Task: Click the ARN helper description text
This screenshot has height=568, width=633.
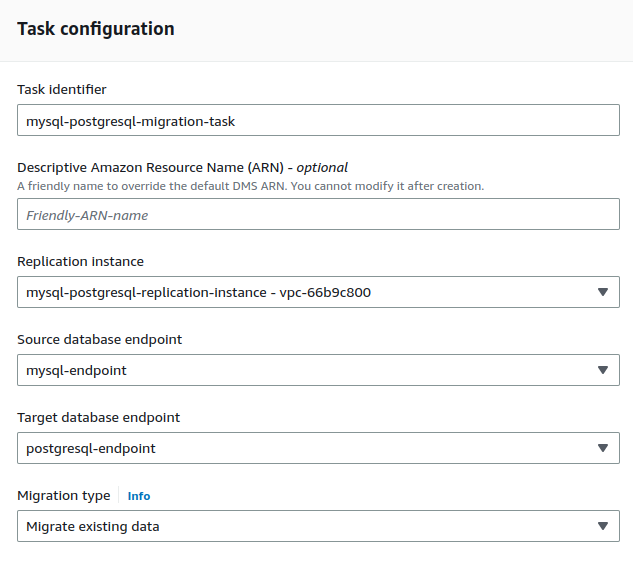Action: coord(250,186)
